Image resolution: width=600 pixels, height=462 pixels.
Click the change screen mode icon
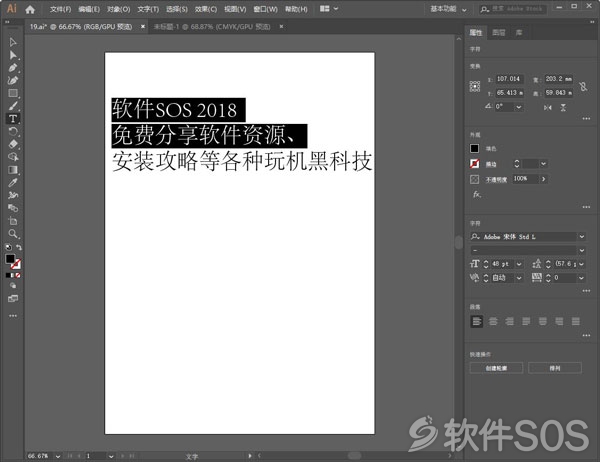point(13,299)
